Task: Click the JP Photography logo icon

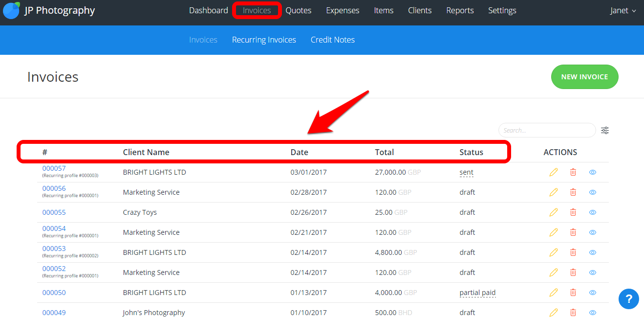Action: [x=12, y=10]
